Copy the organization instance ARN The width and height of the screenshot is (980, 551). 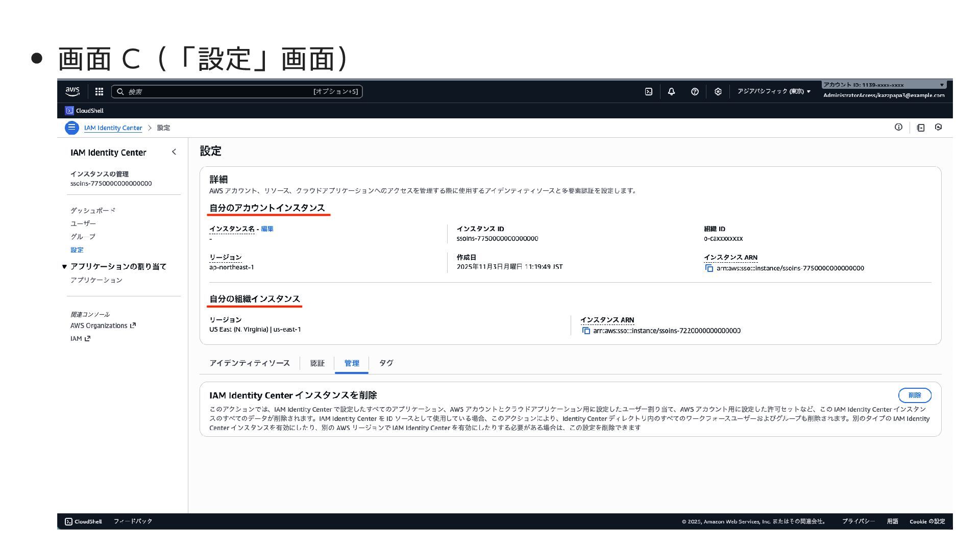[x=586, y=331]
